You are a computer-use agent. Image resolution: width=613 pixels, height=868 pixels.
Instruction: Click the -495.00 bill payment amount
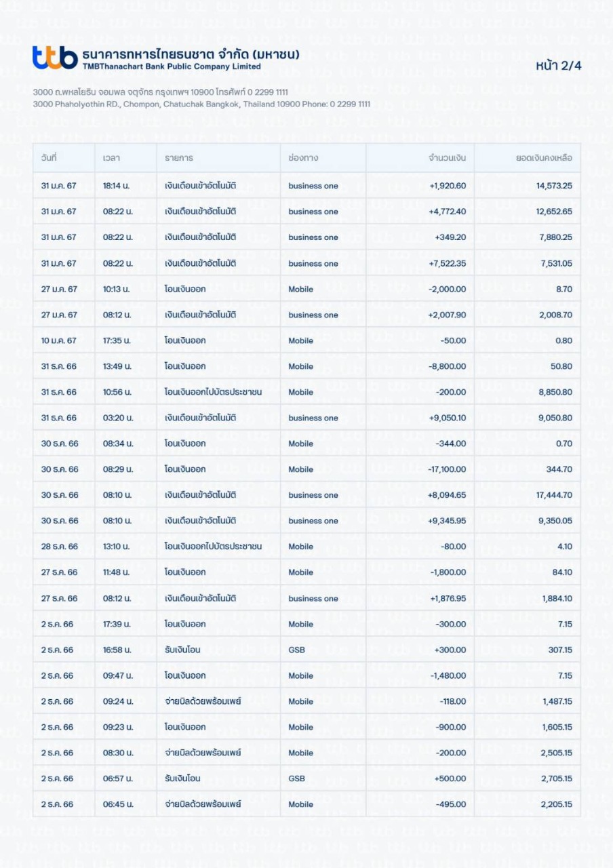452,804
